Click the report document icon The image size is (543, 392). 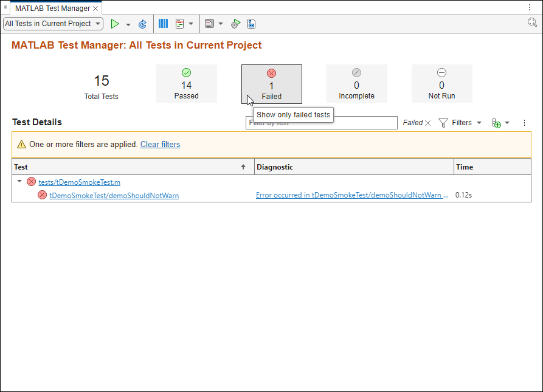click(209, 24)
